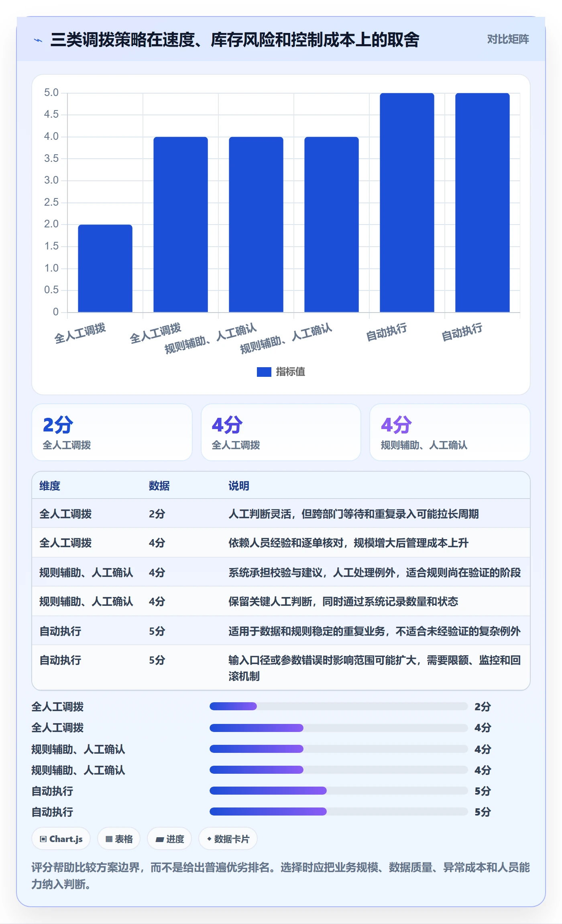Select row text 系统承担校验与建议,人工处理例外
562x924 pixels.
click(x=312, y=573)
